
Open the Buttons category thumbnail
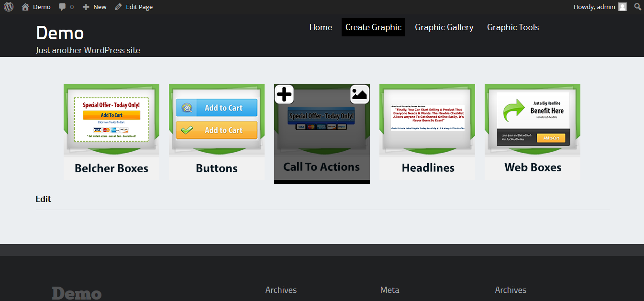(217, 132)
